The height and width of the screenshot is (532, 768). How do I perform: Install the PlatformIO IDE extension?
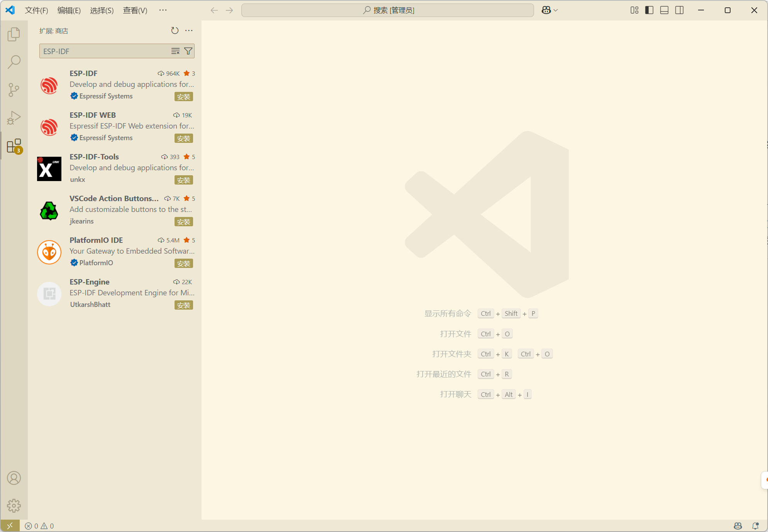[183, 264]
